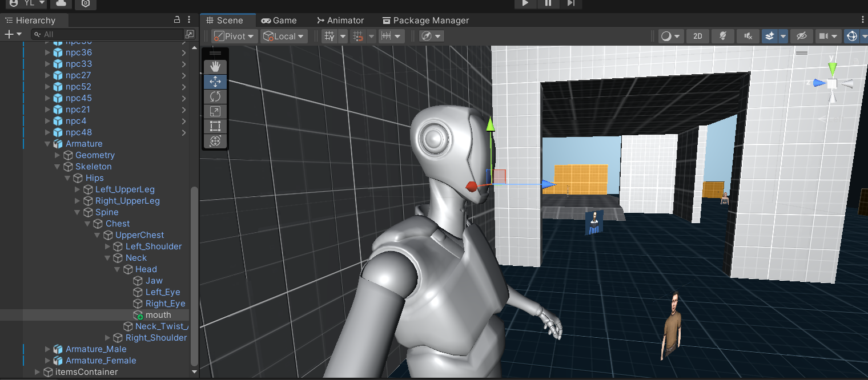
Task: Open the Local handle rotation dropdown
Action: 284,36
